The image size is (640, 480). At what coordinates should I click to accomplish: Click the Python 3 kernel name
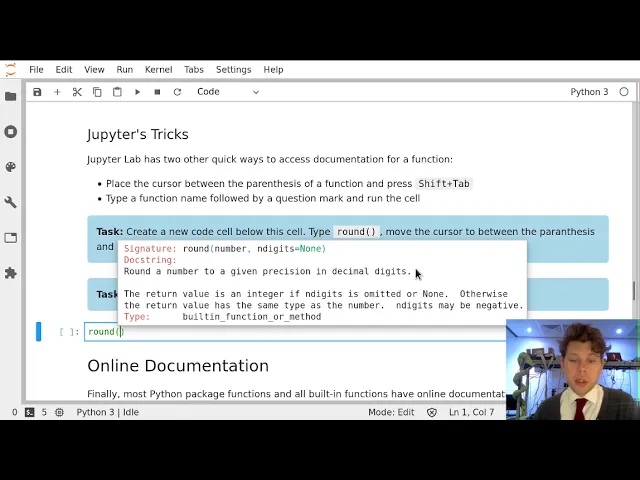589,92
